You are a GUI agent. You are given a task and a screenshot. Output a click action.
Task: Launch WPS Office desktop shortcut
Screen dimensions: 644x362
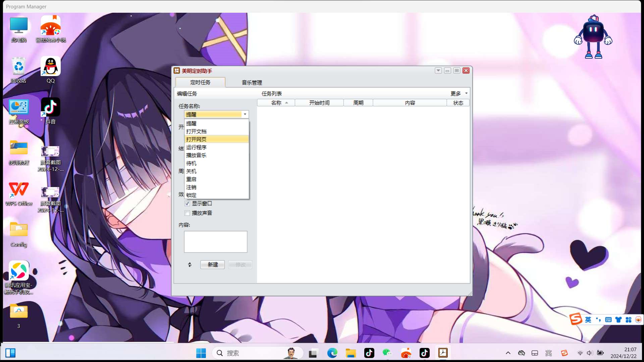click(x=19, y=193)
